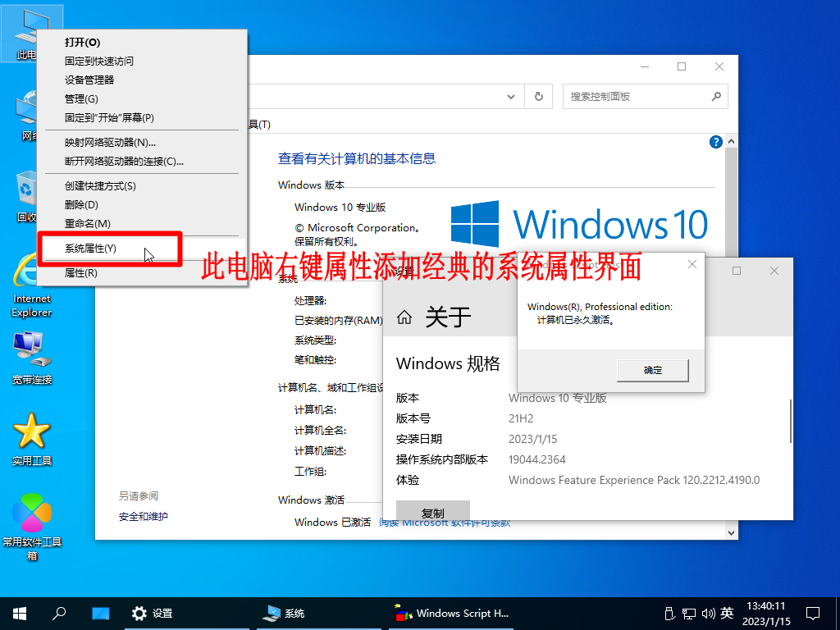Switch to 设置 taskbar app
This screenshot has width=840, height=630.
pyautogui.click(x=187, y=614)
